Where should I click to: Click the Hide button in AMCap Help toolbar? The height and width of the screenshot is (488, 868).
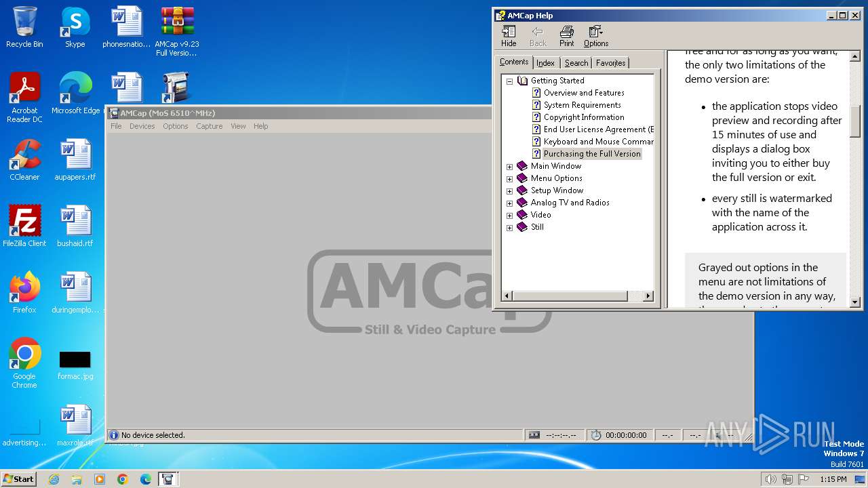pos(509,37)
